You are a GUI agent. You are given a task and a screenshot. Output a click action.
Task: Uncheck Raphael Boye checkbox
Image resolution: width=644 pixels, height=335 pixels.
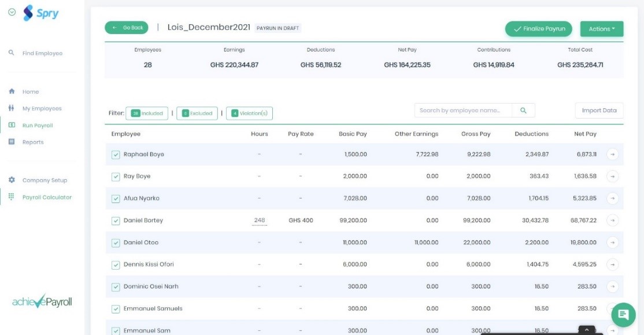pyautogui.click(x=116, y=154)
